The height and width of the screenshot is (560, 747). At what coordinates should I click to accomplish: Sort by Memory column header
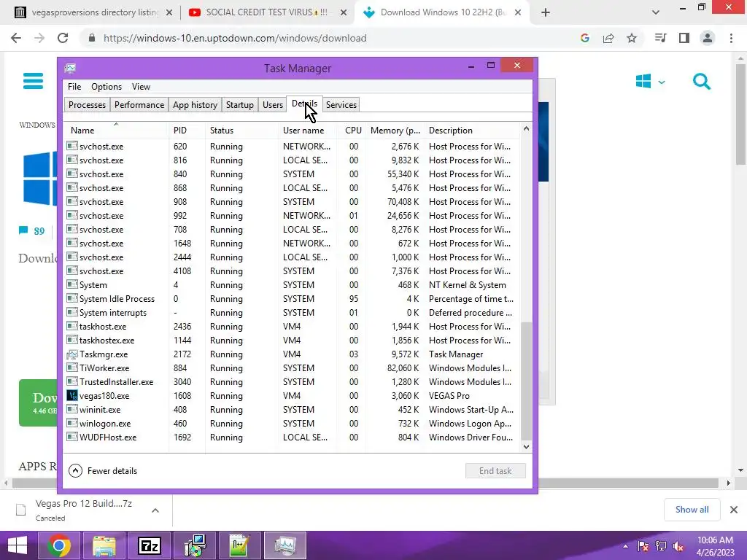pos(395,130)
